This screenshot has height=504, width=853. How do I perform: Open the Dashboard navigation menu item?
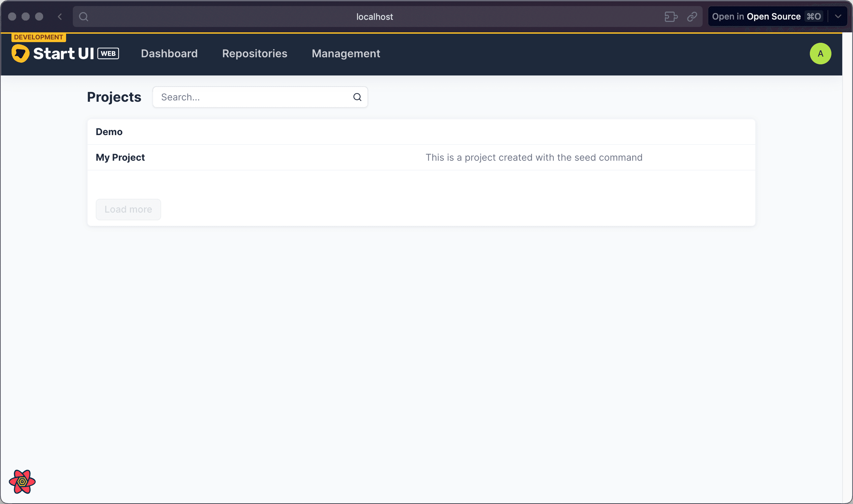(169, 53)
